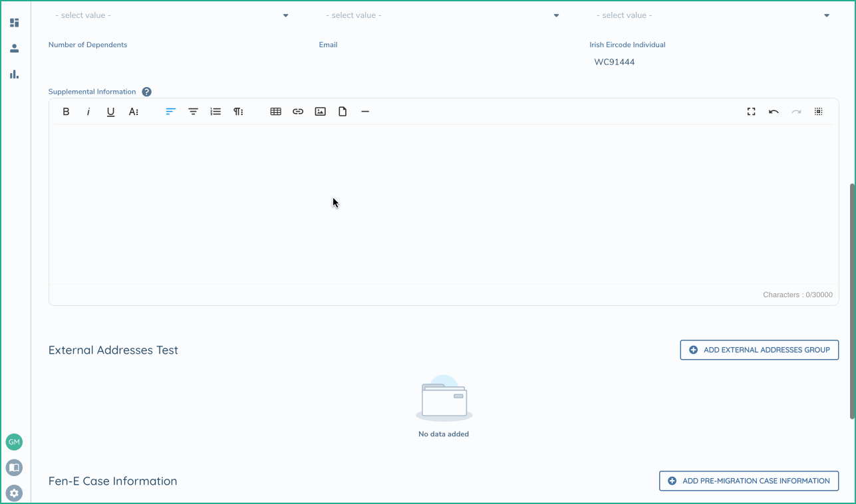This screenshot has width=856, height=504.
Task: Insert an image in the editor
Action: pyautogui.click(x=320, y=112)
